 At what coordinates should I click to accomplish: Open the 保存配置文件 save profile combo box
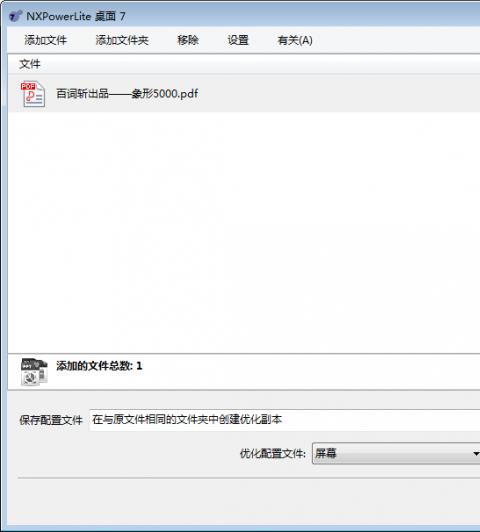click(x=284, y=420)
